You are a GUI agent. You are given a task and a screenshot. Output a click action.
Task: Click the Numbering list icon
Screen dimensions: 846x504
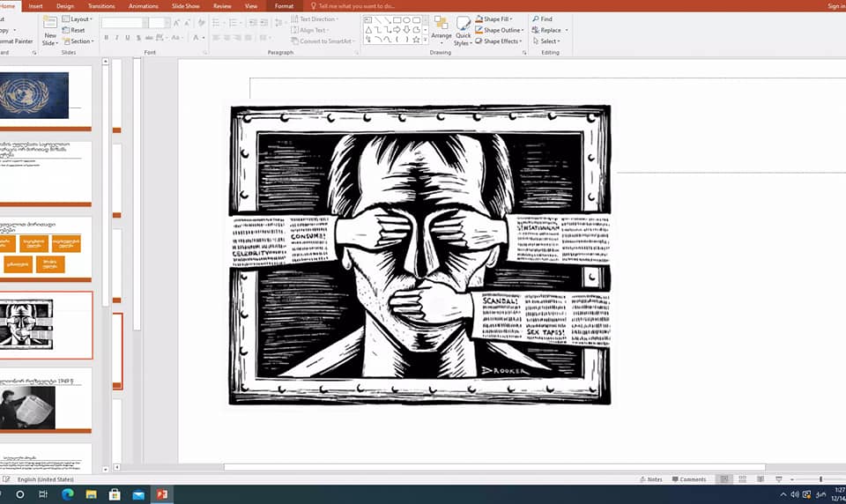tap(234, 23)
